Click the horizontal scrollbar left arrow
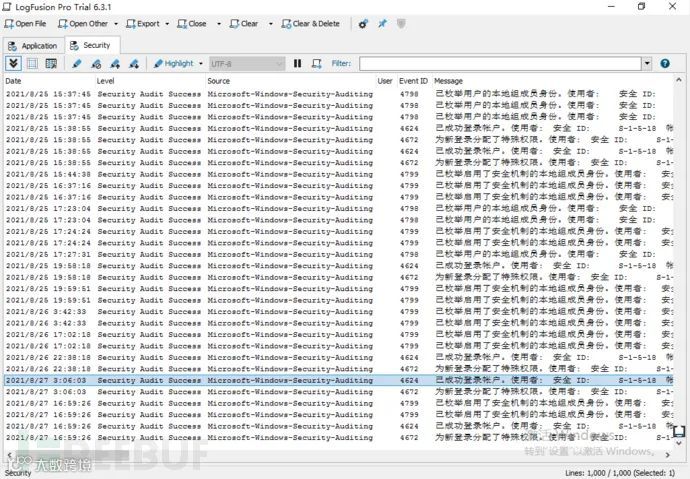The width and height of the screenshot is (690, 479). point(9,455)
